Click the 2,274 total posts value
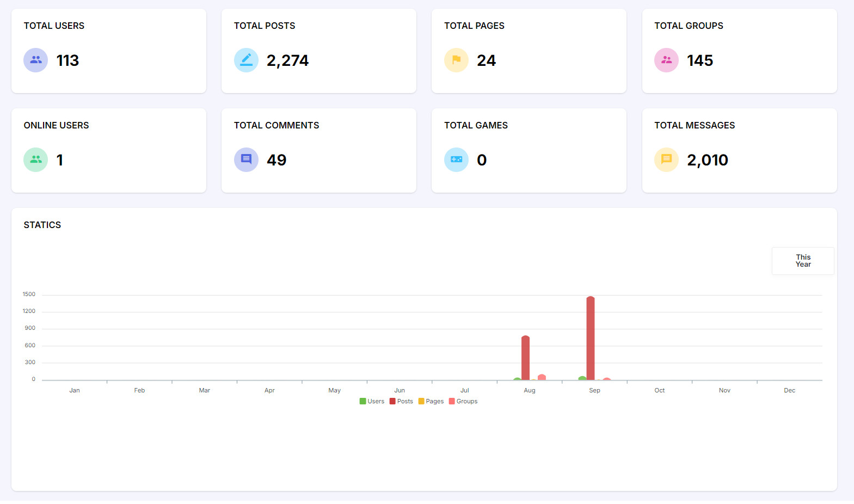854x504 pixels. click(287, 60)
